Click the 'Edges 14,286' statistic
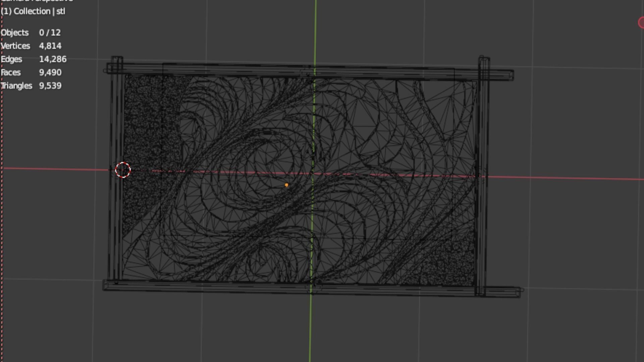Image resolution: width=644 pixels, height=362 pixels. click(34, 59)
